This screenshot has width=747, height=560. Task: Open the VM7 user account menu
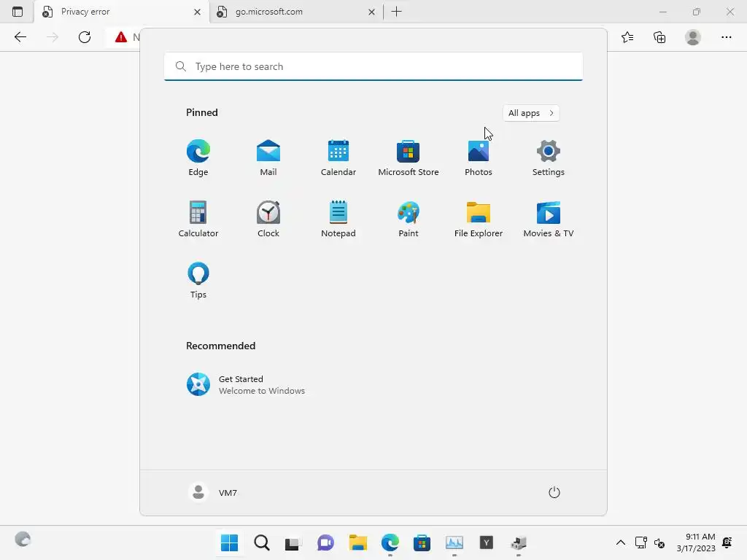[x=213, y=492]
